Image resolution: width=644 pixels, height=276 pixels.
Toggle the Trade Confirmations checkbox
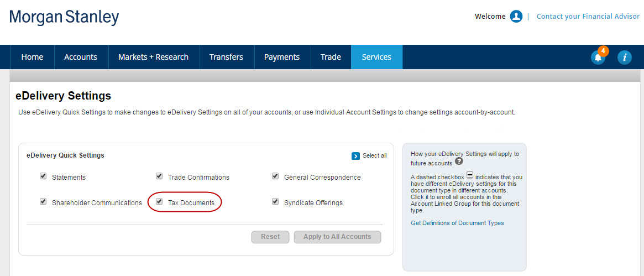point(159,176)
